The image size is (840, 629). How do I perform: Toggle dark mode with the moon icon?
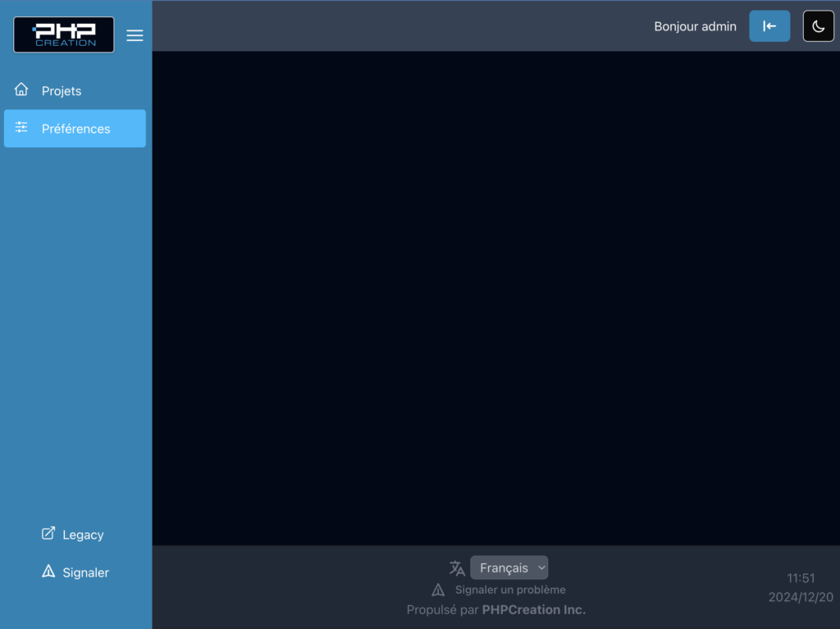point(818,26)
